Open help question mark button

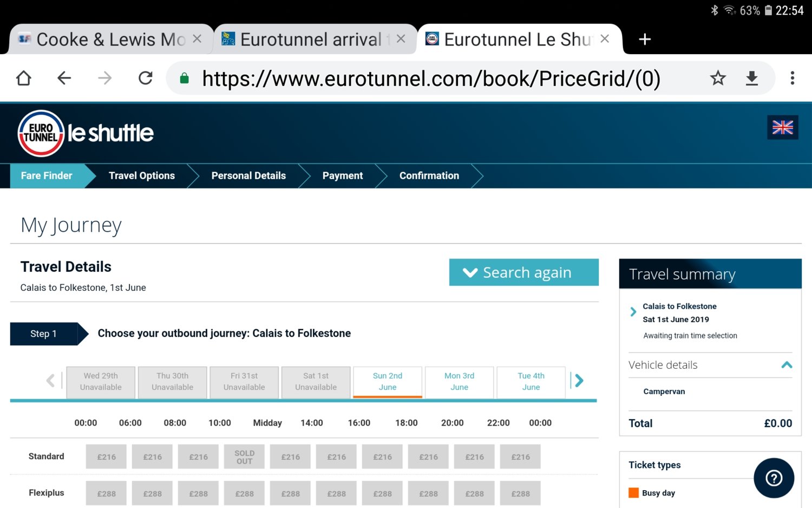(774, 478)
